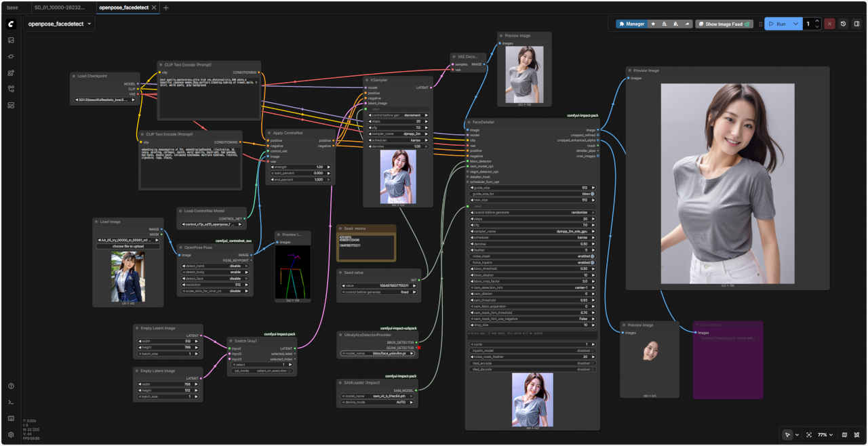Open the Manager panel
The image size is (868, 446).
point(631,24)
